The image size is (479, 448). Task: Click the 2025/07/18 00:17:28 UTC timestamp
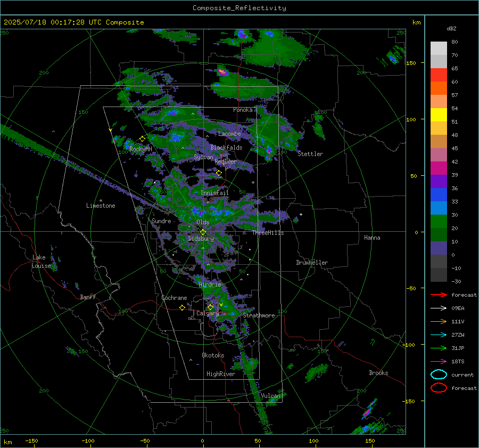(x=73, y=22)
